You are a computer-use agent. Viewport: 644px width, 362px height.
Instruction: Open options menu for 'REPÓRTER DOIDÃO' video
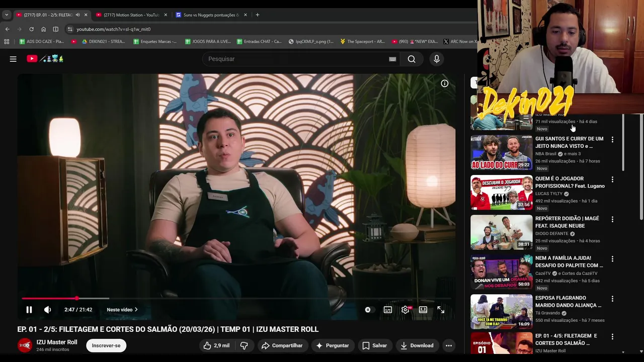point(612,219)
